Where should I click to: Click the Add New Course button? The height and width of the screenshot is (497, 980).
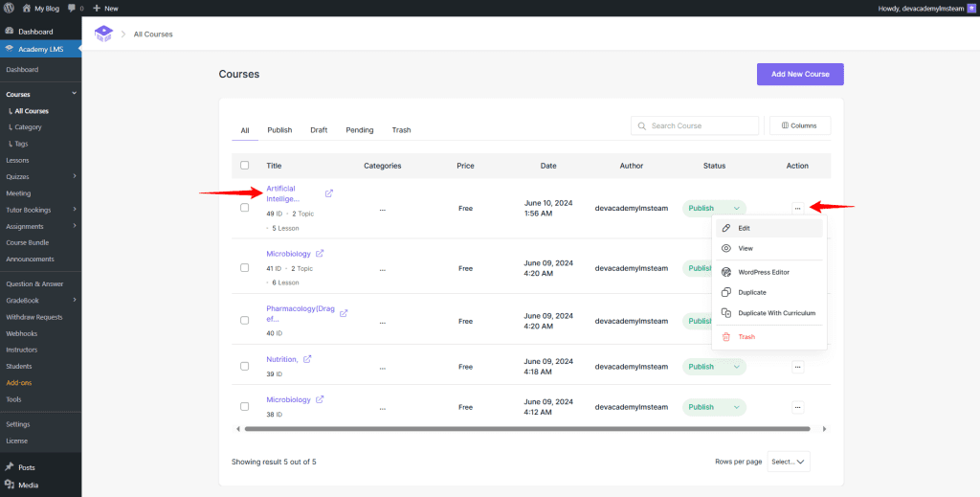(800, 75)
